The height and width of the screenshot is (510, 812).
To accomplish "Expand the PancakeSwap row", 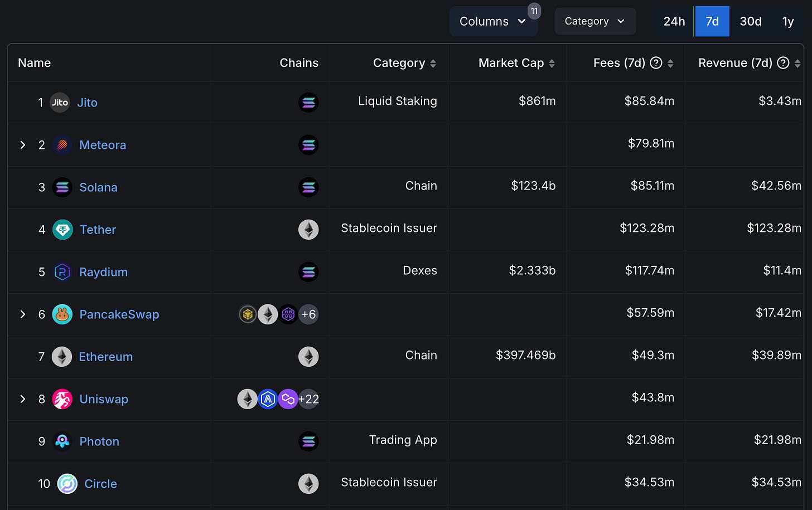I will coord(23,314).
